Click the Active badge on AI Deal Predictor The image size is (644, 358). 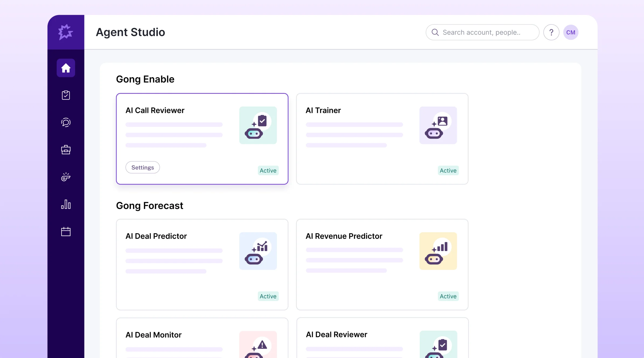268,296
